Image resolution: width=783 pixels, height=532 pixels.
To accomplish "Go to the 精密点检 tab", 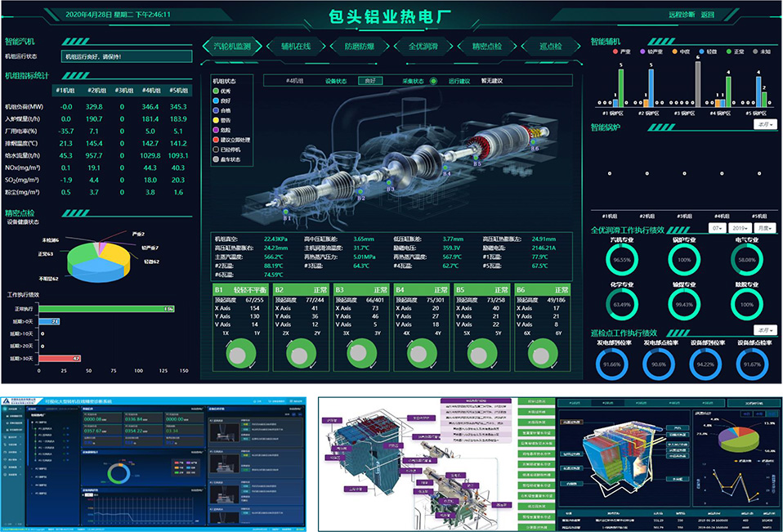I will (487, 47).
